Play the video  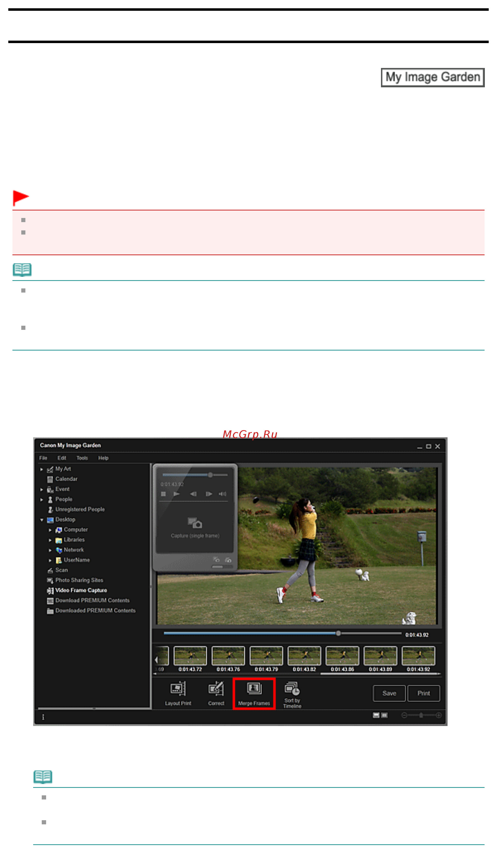pos(177,494)
